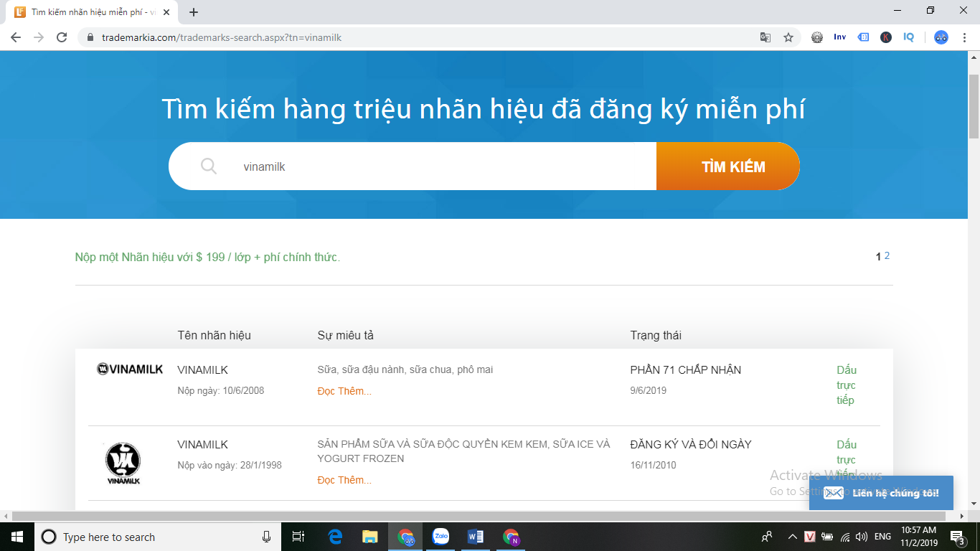Click the date 9/6/2019
Screen dimensions: 980x551
(649, 390)
